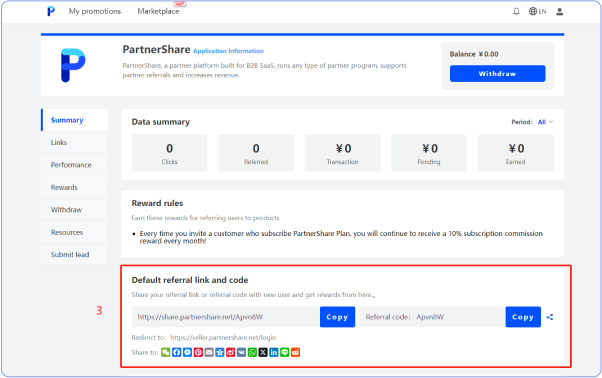This screenshot has height=378, width=602.
Task: Open the Application Information link
Action: click(228, 51)
